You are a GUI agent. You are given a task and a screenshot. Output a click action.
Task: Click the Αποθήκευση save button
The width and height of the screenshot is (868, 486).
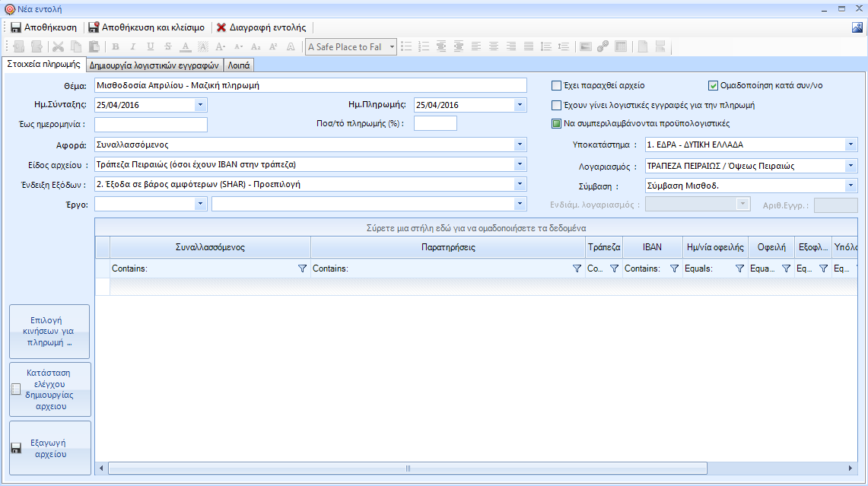44,27
